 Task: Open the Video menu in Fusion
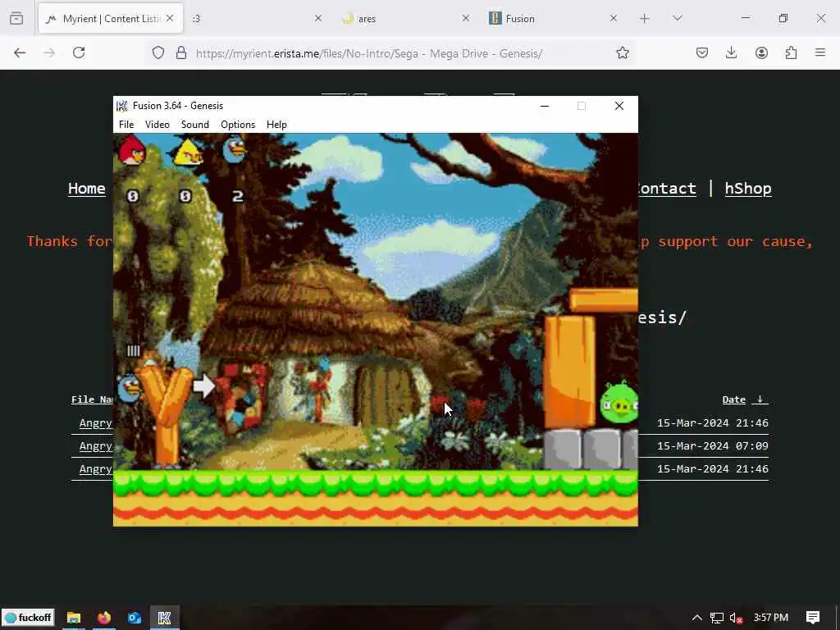(157, 125)
